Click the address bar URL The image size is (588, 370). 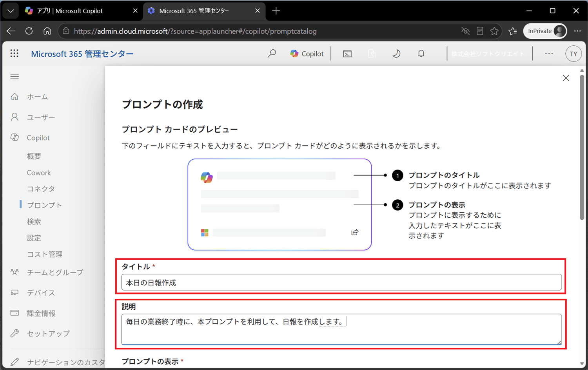(195, 31)
